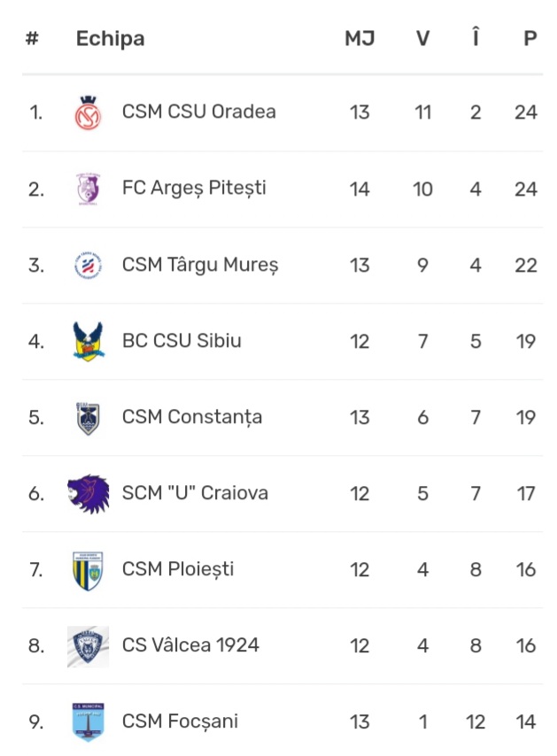This screenshot has height=756, width=557.
Task: Open the CSM CSU Oradea team name
Action: click(x=198, y=112)
